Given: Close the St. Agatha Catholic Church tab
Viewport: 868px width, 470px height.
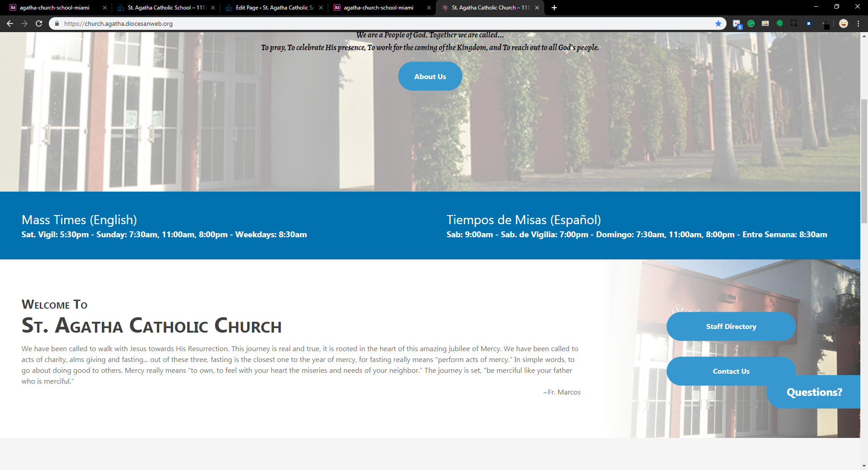Looking at the screenshot, I should point(537,8).
